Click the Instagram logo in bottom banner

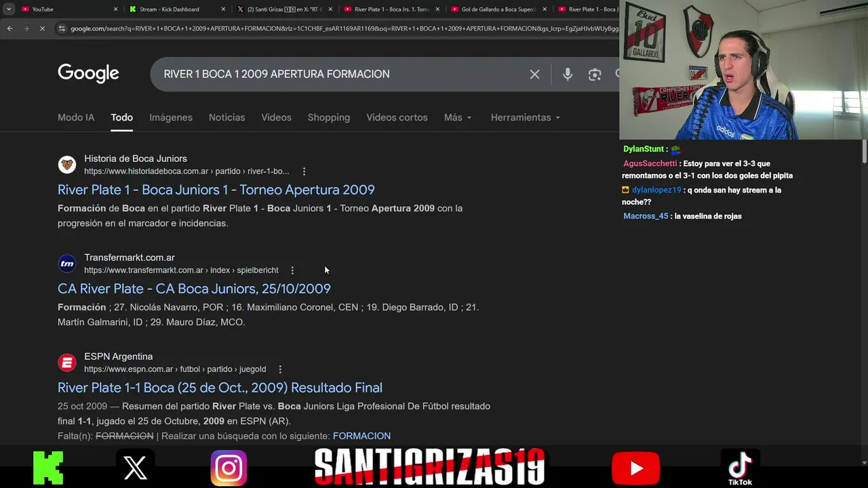point(229,468)
